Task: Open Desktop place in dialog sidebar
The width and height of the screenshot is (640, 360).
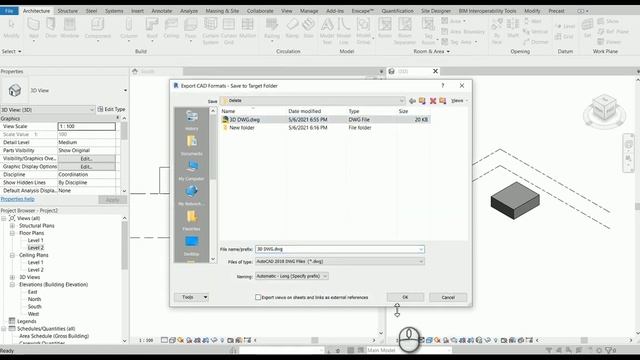Action: click(x=191, y=245)
